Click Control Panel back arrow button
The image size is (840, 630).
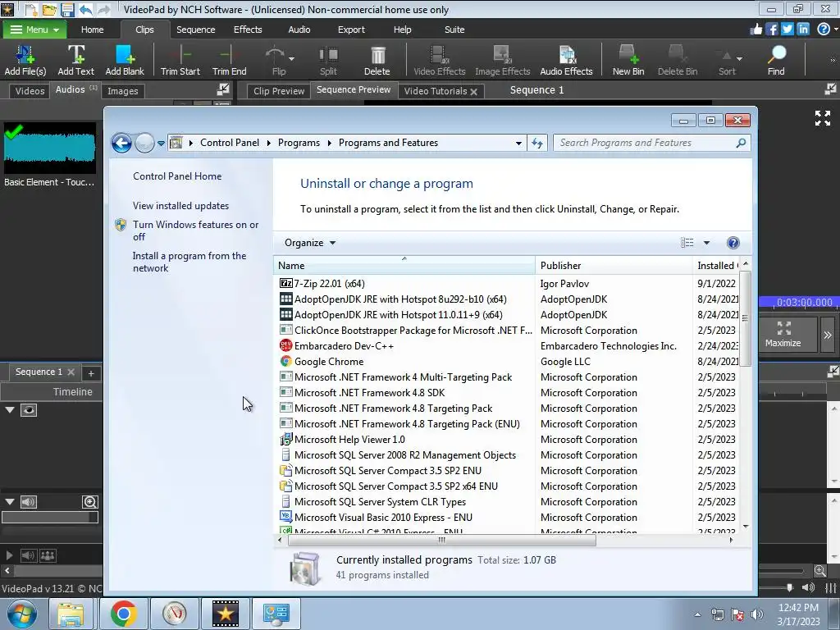(x=121, y=143)
